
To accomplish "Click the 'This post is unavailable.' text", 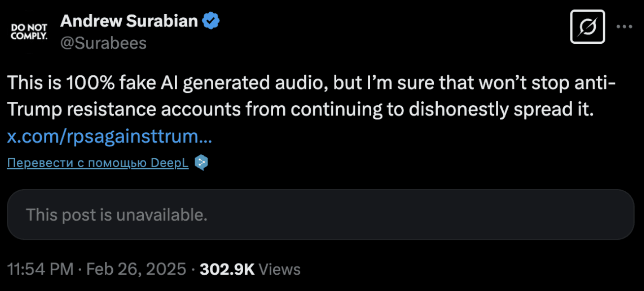I will tap(117, 215).
